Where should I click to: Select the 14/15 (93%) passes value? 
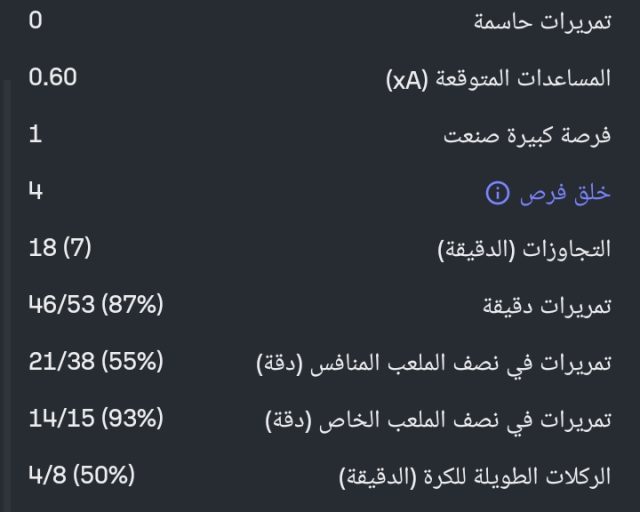click(95, 419)
